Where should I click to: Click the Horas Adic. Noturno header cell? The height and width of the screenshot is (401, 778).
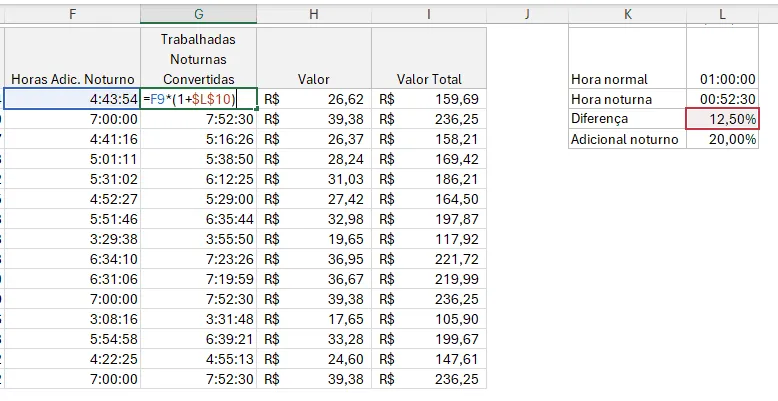click(x=72, y=58)
